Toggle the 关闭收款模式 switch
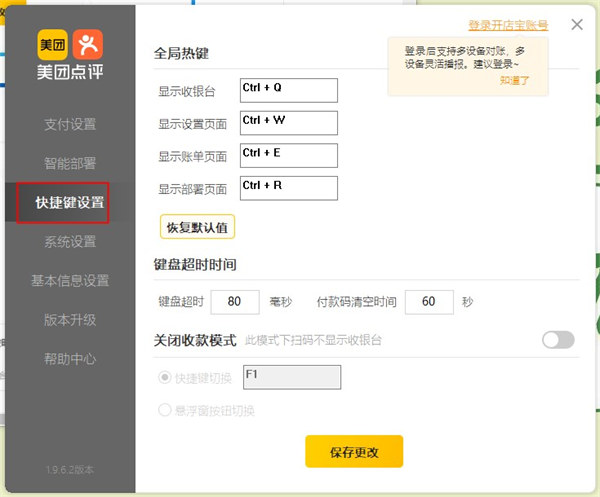The height and width of the screenshot is (497, 600). click(558, 340)
